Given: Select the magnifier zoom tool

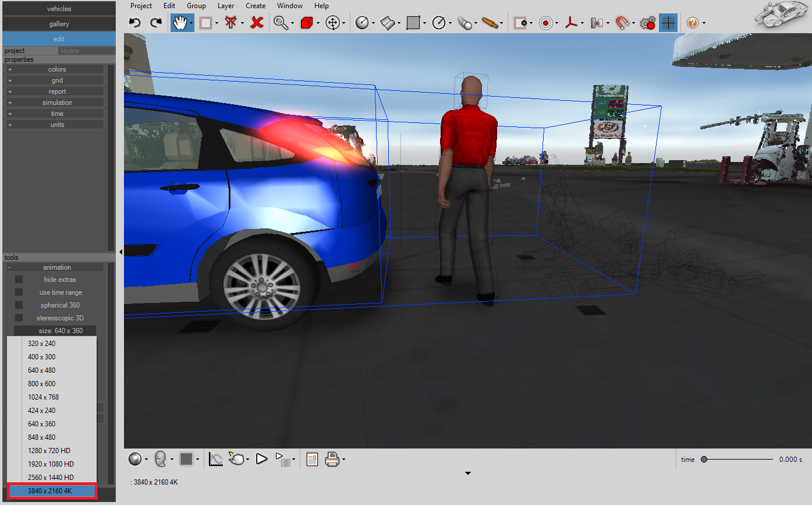Looking at the screenshot, I should tap(281, 23).
